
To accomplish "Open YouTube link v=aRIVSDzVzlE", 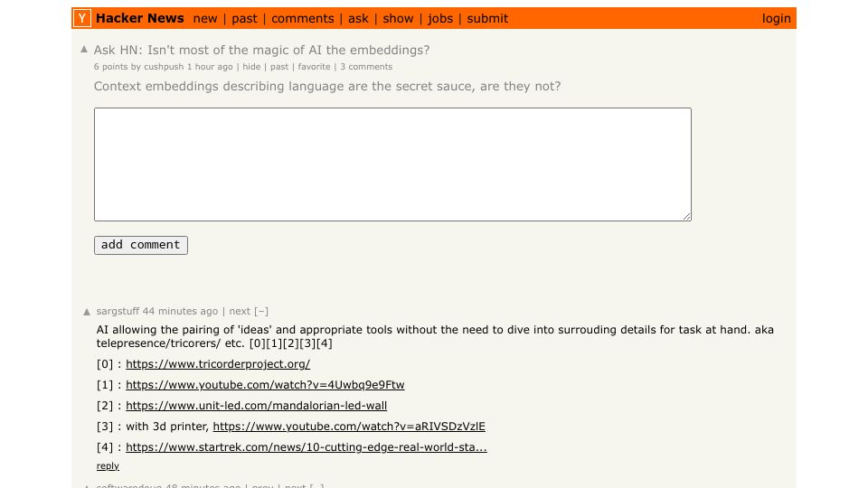I will pyautogui.click(x=349, y=427).
